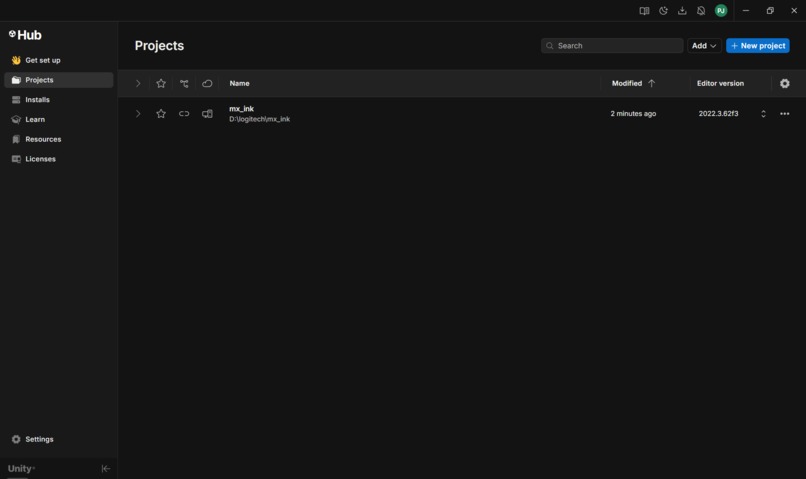The width and height of the screenshot is (806, 479).
Task: Open the muted notifications bell icon
Action: 701,11
